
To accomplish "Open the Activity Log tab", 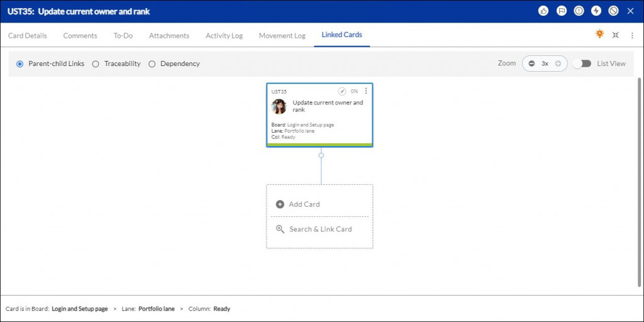I will coord(225,36).
